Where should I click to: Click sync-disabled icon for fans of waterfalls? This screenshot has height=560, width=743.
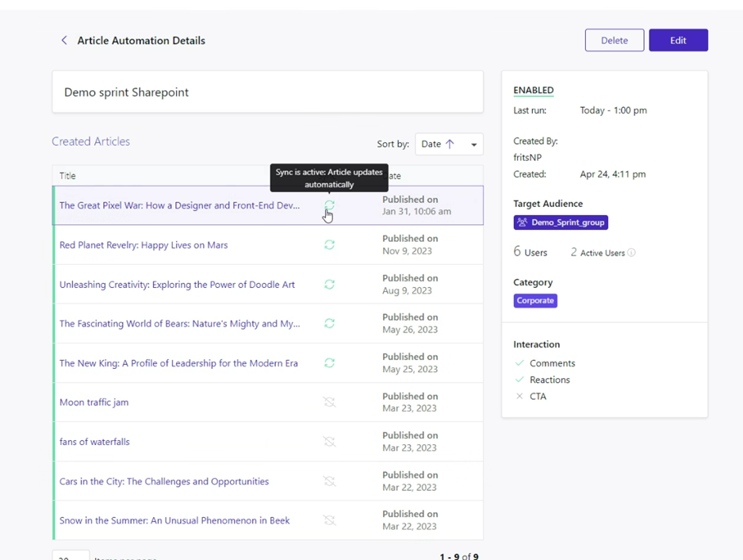click(x=329, y=442)
